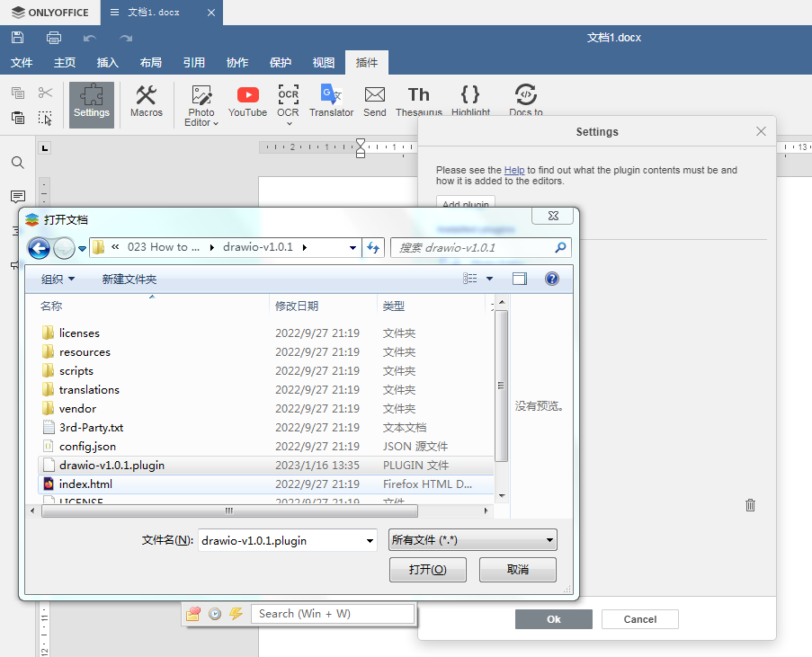The image size is (812, 657).
Task: Open the Thesaurus plugin
Action: click(418, 101)
